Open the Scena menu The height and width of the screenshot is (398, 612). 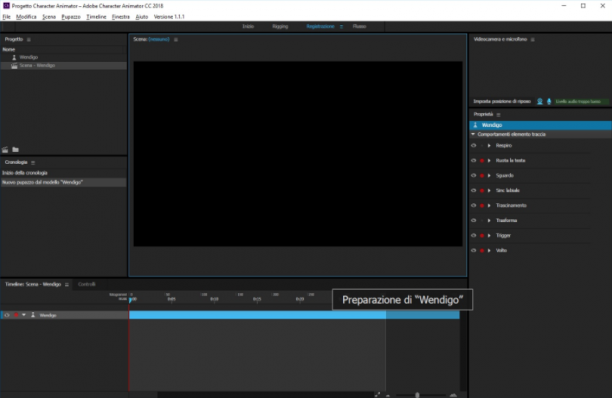(49, 17)
